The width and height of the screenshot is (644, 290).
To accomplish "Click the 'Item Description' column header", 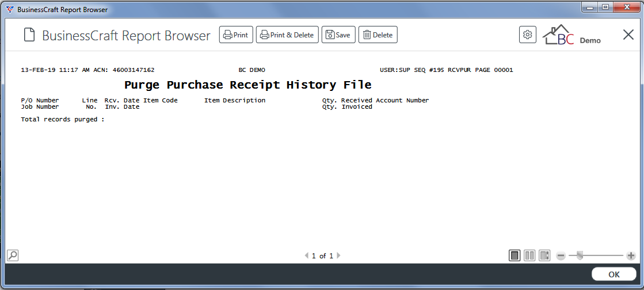I will 235,100.
